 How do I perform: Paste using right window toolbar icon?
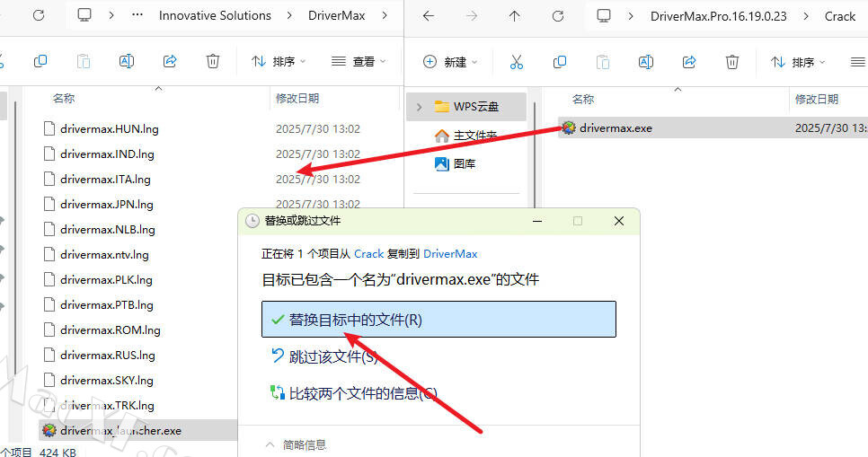point(603,62)
